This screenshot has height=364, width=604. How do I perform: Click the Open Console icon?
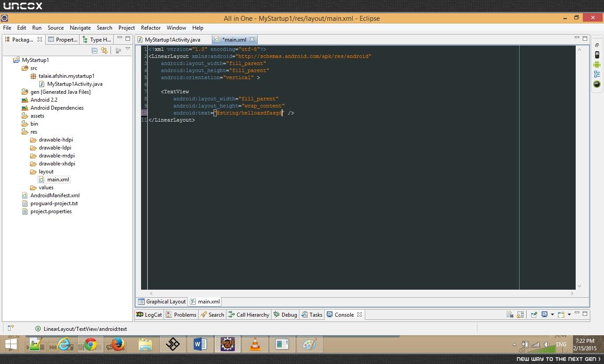(x=561, y=314)
